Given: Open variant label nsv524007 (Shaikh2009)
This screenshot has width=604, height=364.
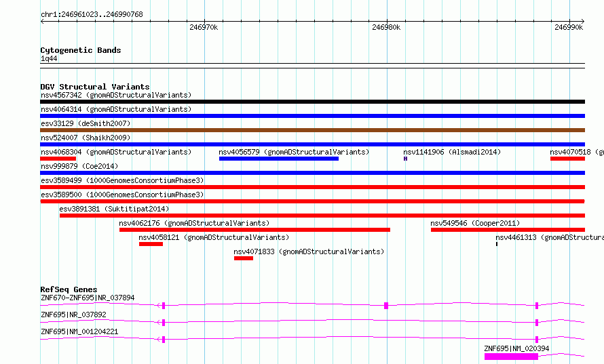Looking at the screenshot, I should coord(86,138).
